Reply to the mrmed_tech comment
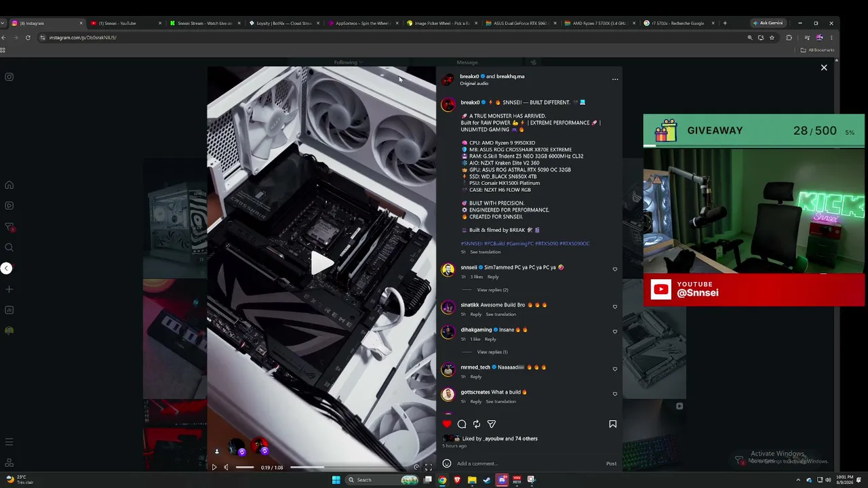This screenshot has width=868, height=488. pyautogui.click(x=476, y=377)
